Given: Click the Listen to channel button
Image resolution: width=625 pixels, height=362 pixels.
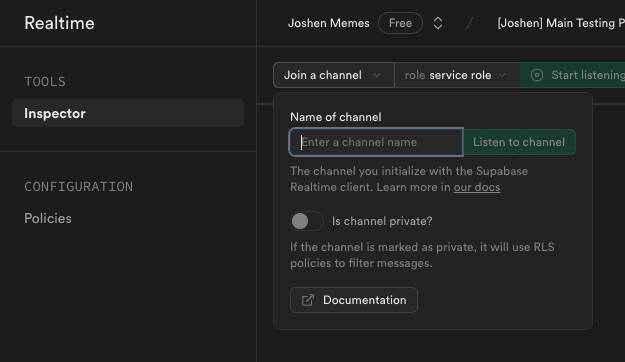Looking at the screenshot, I should [519, 142].
